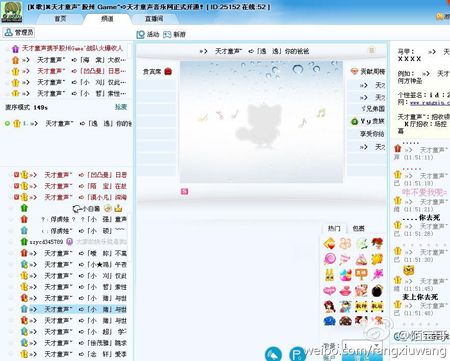
Task: Select the black bomb gift icon
Action: tap(377, 291)
